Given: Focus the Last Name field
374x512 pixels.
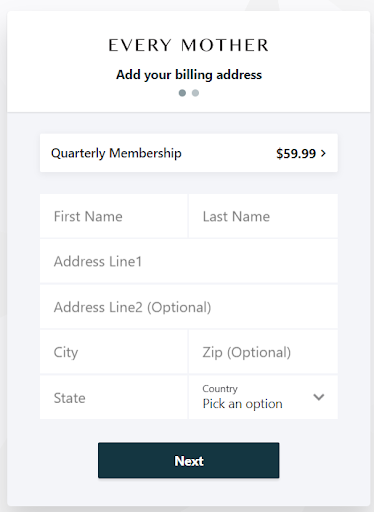Looking at the screenshot, I should click(x=263, y=216).
